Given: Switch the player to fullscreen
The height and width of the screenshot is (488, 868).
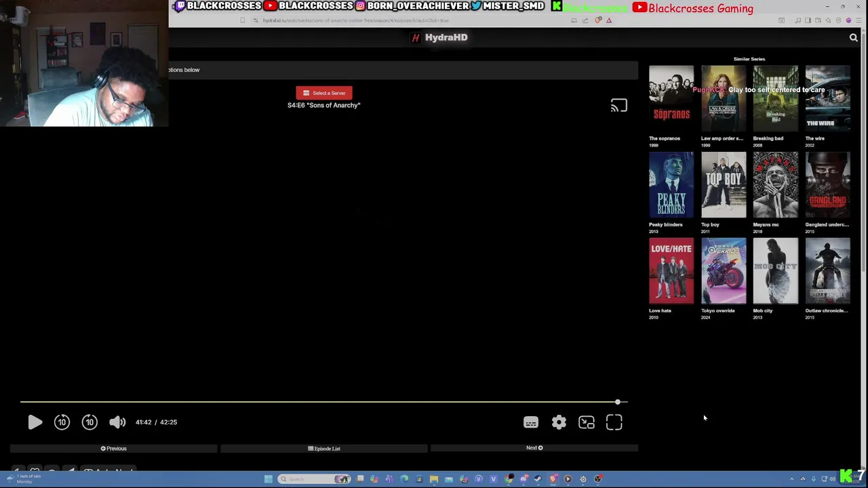Looking at the screenshot, I should 614,423.
